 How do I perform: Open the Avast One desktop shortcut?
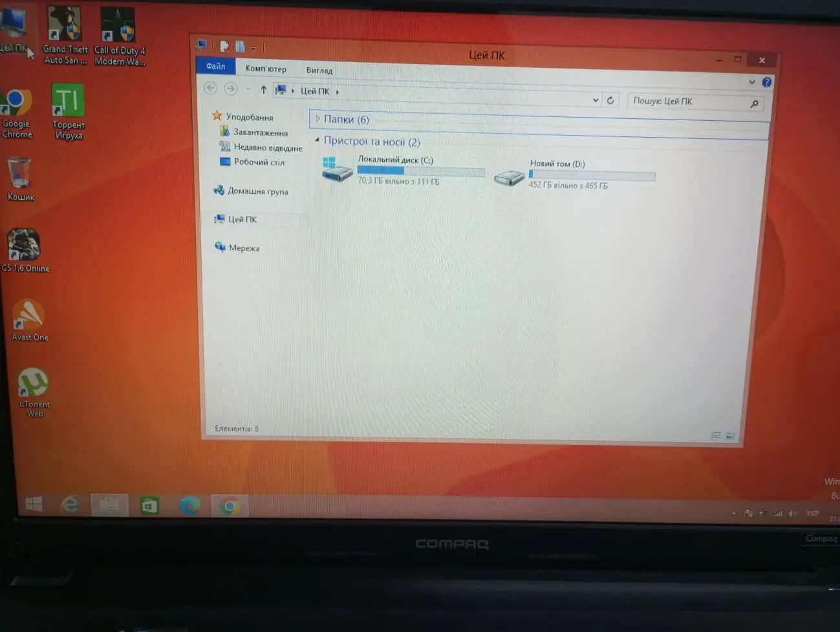[29, 320]
